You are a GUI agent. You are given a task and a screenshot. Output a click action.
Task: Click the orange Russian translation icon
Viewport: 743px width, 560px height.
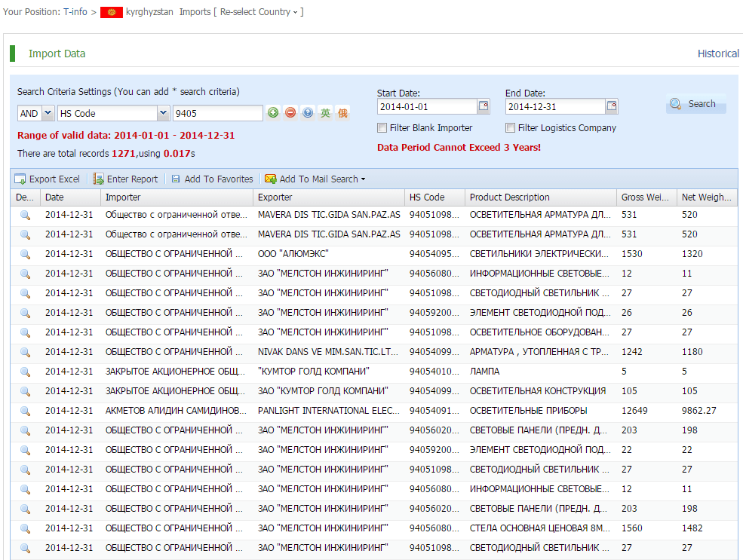pyautogui.click(x=342, y=113)
